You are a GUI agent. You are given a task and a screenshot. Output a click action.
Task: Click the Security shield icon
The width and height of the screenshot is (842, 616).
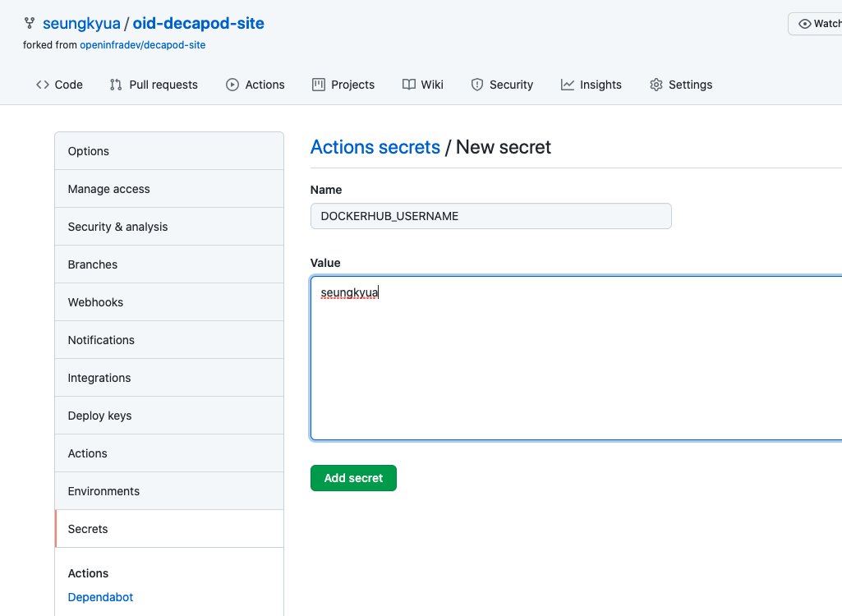(476, 85)
